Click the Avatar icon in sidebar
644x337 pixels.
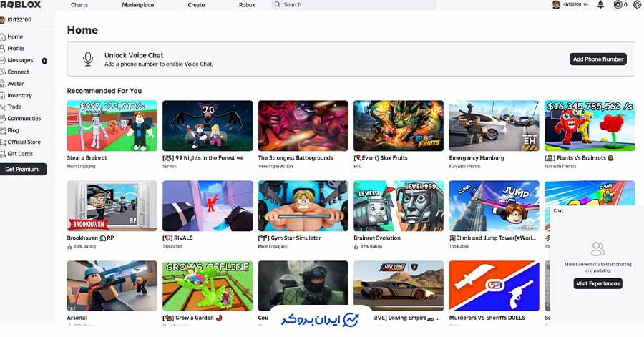(x=3, y=84)
